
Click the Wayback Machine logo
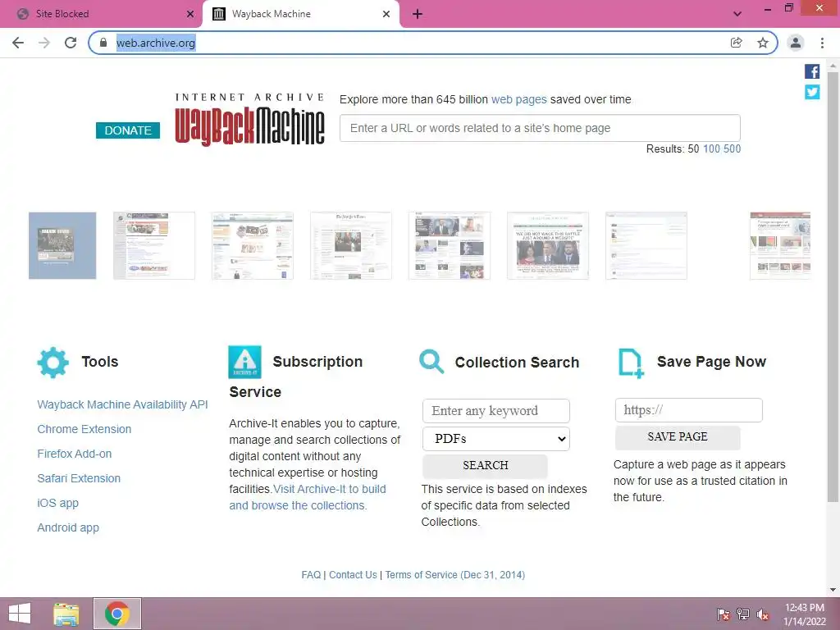(x=249, y=120)
